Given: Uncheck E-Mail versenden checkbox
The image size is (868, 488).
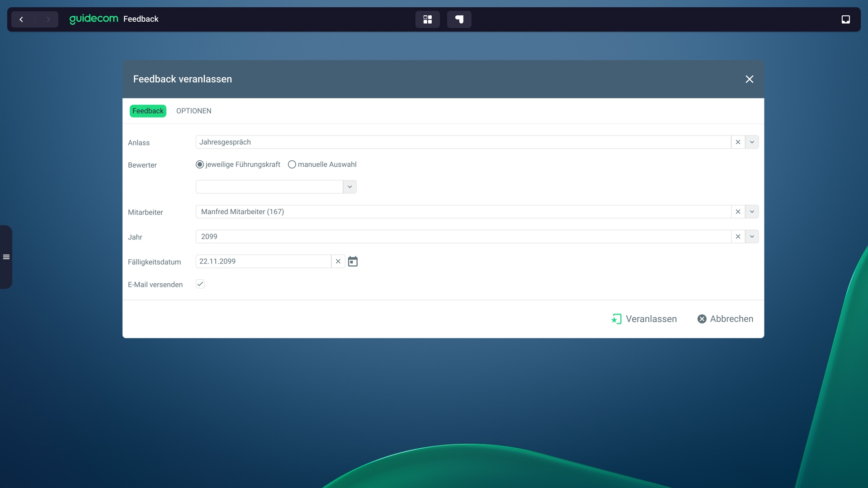Looking at the screenshot, I should (x=200, y=284).
